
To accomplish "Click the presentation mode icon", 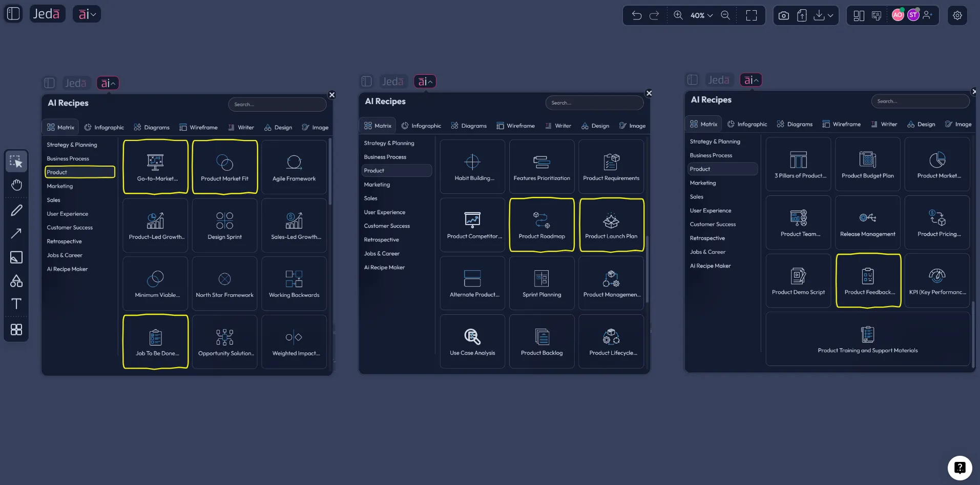I will pyautogui.click(x=876, y=15).
